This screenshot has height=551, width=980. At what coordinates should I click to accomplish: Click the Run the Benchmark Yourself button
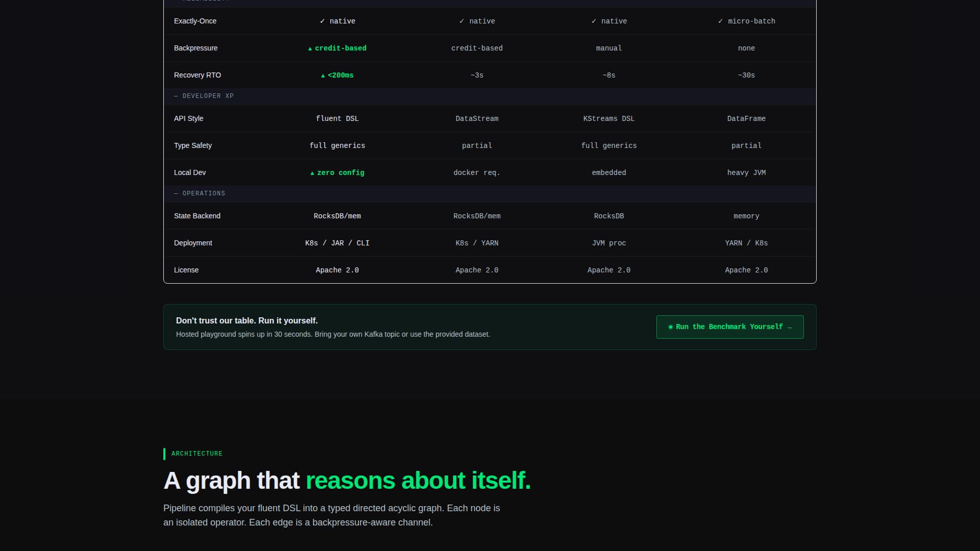point(730,327)
